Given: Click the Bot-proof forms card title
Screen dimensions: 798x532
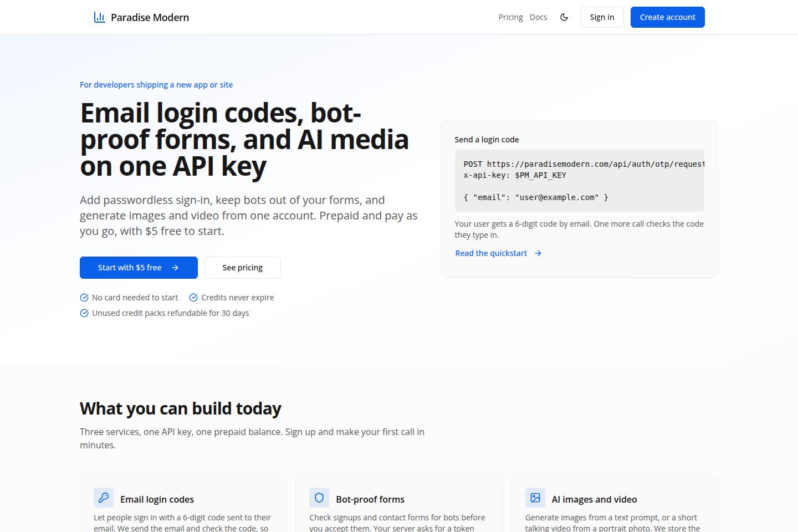Looking at the screenshot, I should pyautogui.click(x=370, y=499).
